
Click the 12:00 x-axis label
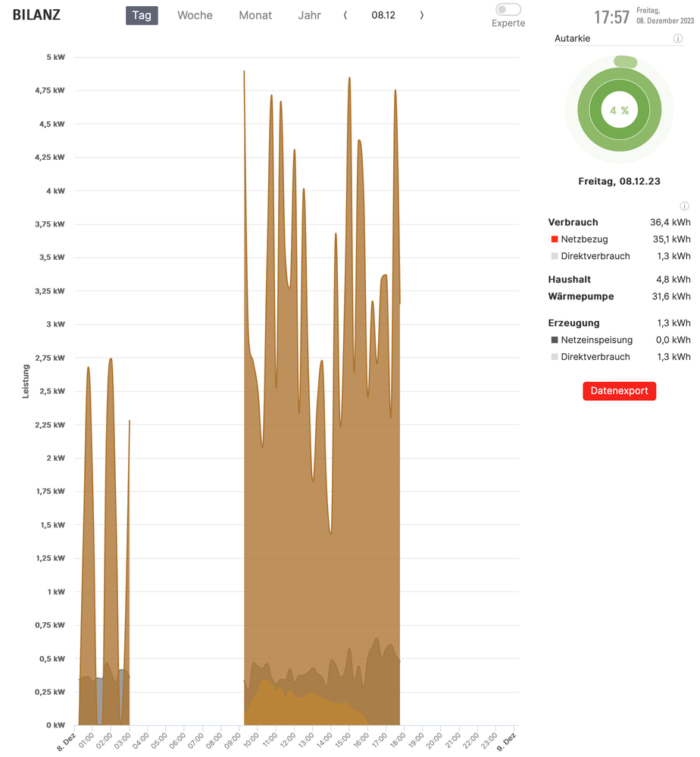click(287, 740)
